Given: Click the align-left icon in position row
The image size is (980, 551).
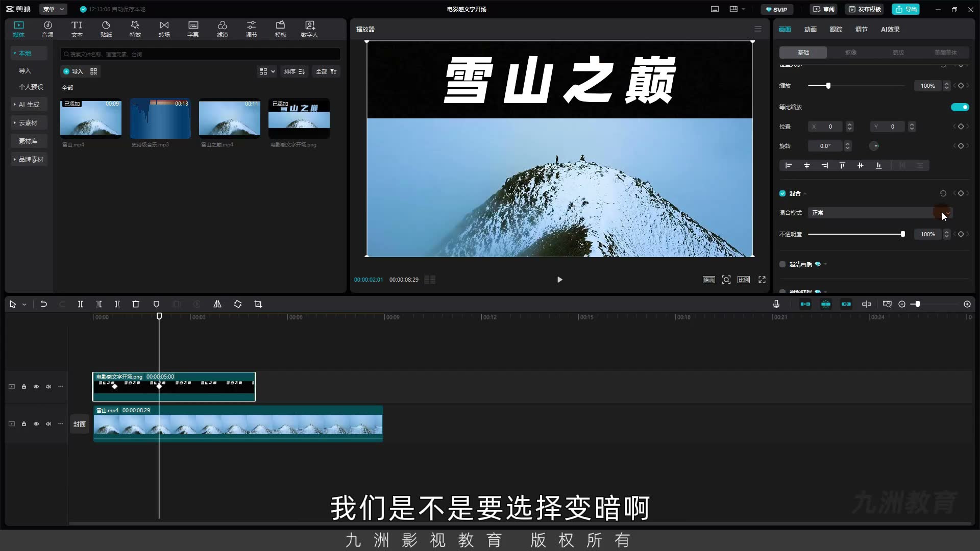Looking at the screenshot, I should (789, 165).
